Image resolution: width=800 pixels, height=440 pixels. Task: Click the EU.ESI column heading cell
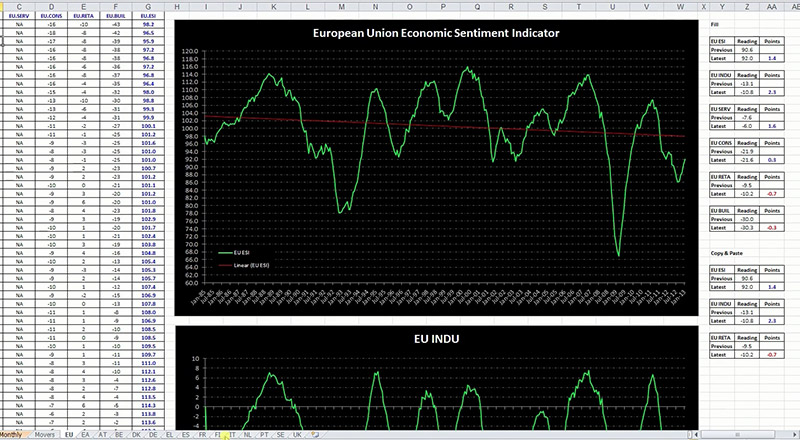(x=148, y=16)
